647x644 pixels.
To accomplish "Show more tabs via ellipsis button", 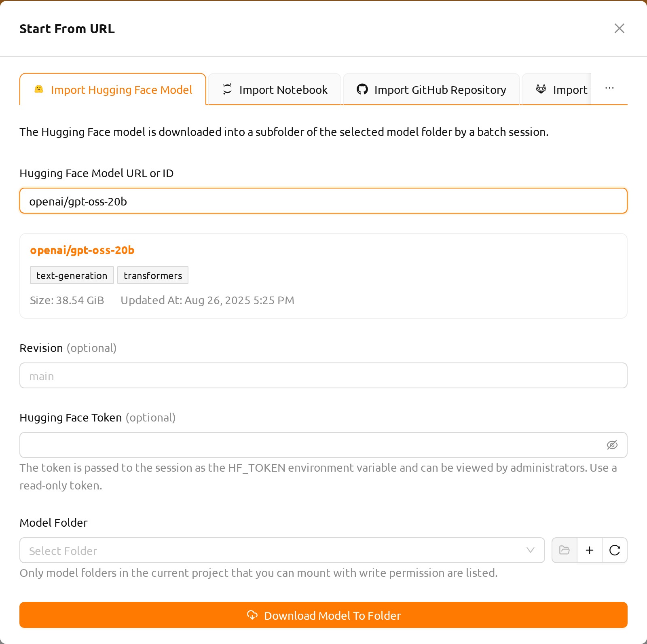I will pyautogui.click(x=609, y=88).
